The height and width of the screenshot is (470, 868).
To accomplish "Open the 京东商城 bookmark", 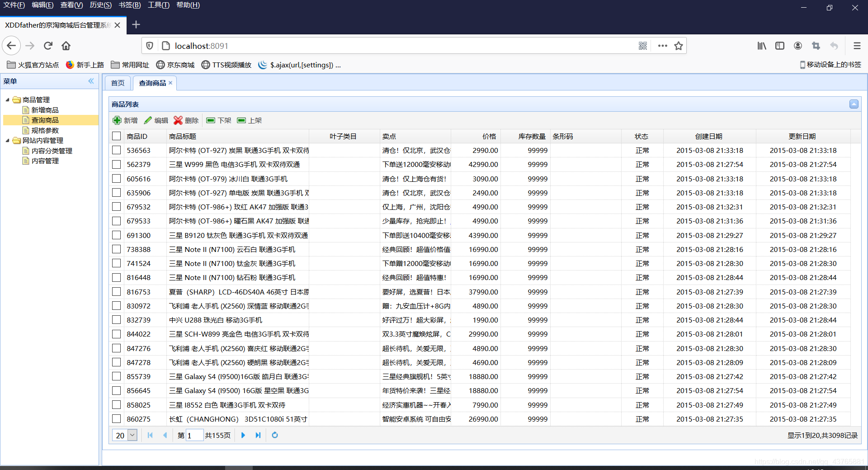I will [175, 65].
